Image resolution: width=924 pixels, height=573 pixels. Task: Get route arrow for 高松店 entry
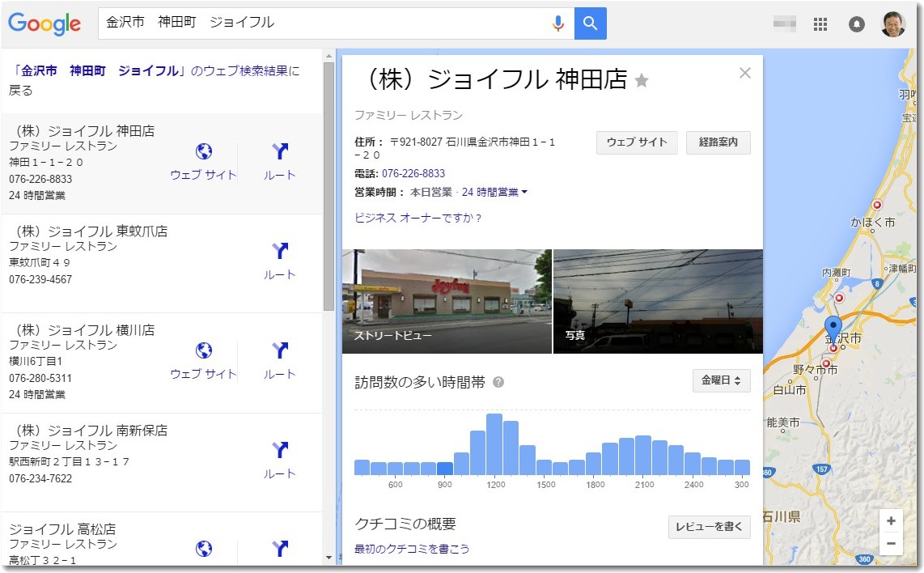[x=280, y=549]
